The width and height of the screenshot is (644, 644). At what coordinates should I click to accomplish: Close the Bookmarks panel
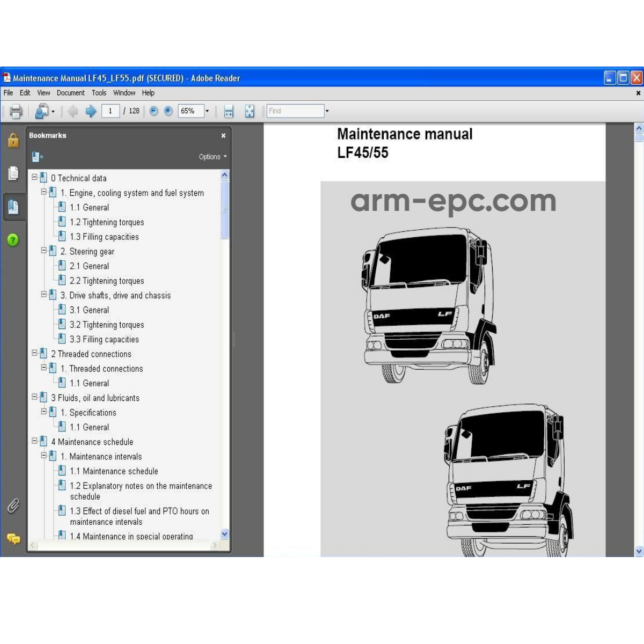[223, 136]
